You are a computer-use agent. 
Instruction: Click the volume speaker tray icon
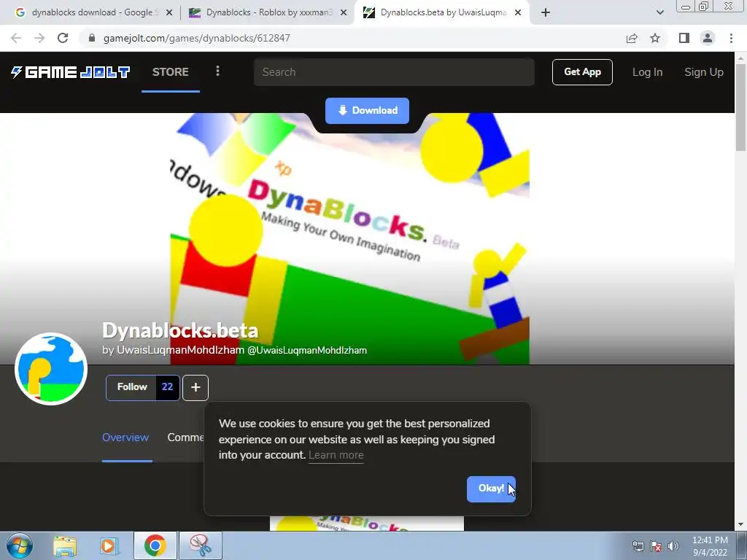point(673,546)
